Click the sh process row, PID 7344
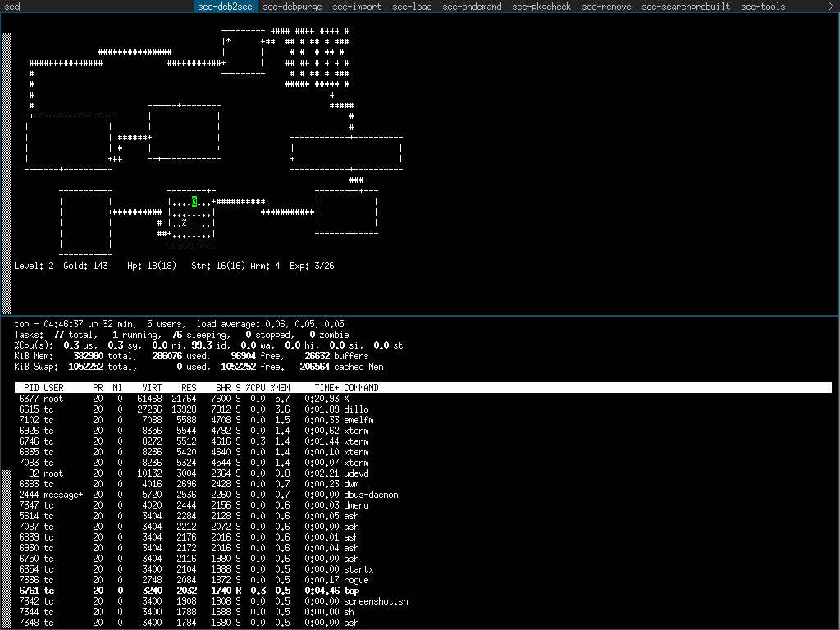Viewport: 840px width, 630px height. tap(423, 612)
